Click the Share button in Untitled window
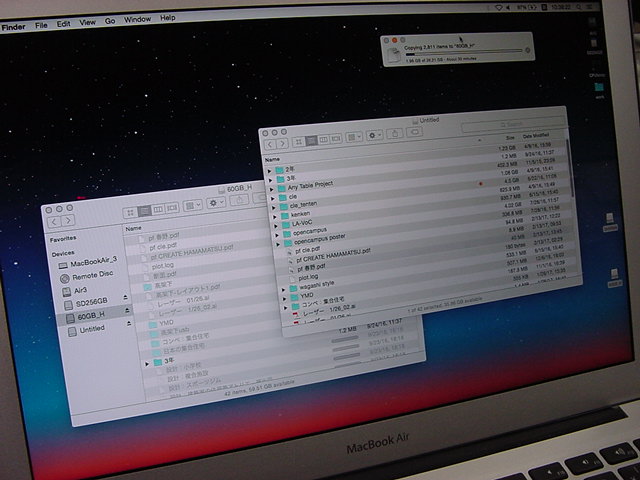 click(395, 133)
